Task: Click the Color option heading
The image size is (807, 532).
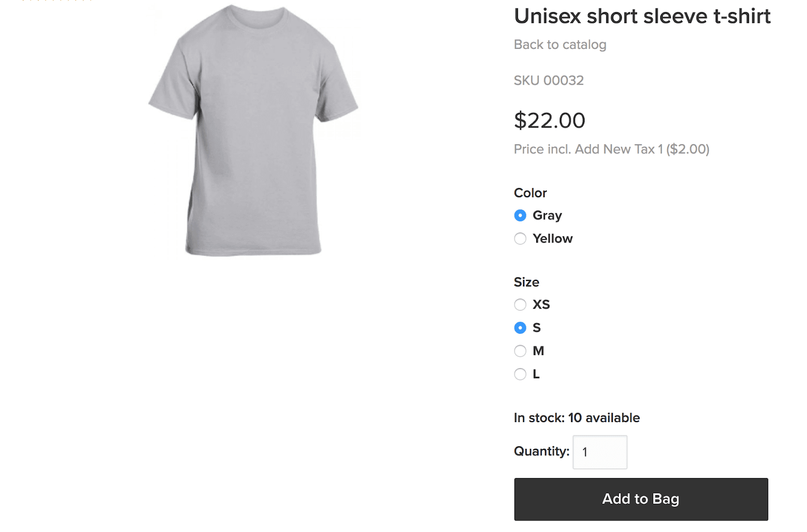Action: (530, 193)
